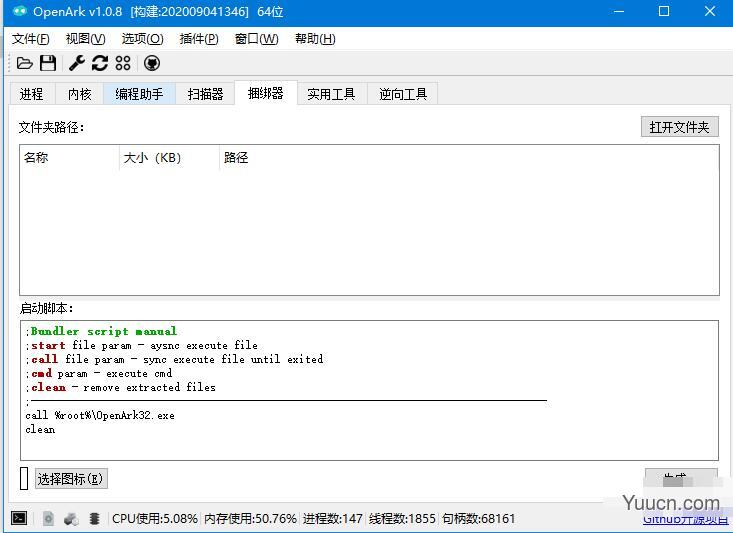Image resolution: width=733 pixels, height=533 pixels.
Task: Switch to the 进程 tab
Action: pos(32,94)
